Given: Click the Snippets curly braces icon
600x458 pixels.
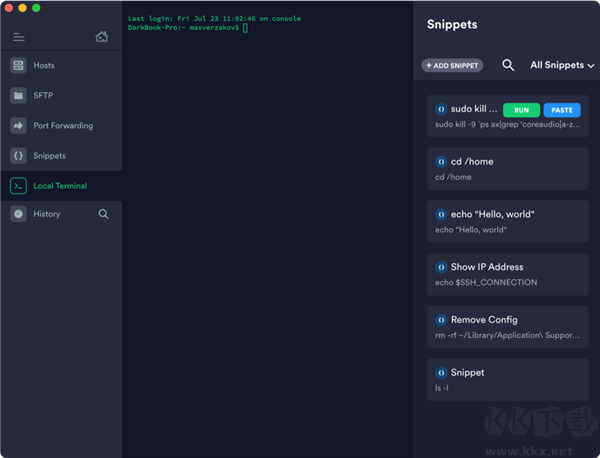Looking at the screenshot, I should coord(18,156).
